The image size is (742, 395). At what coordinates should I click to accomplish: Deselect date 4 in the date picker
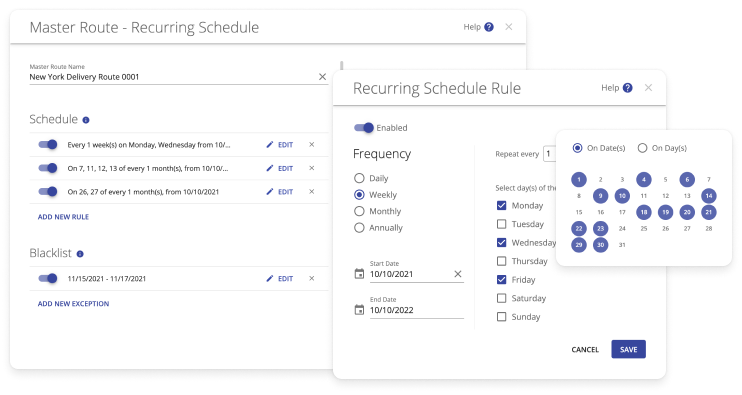644,180
